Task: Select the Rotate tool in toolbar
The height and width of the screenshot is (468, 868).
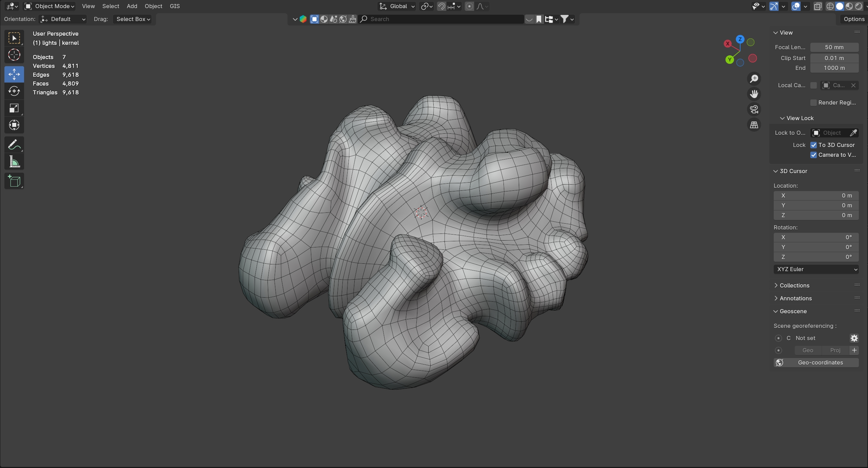Action: [x=14, y=91]
